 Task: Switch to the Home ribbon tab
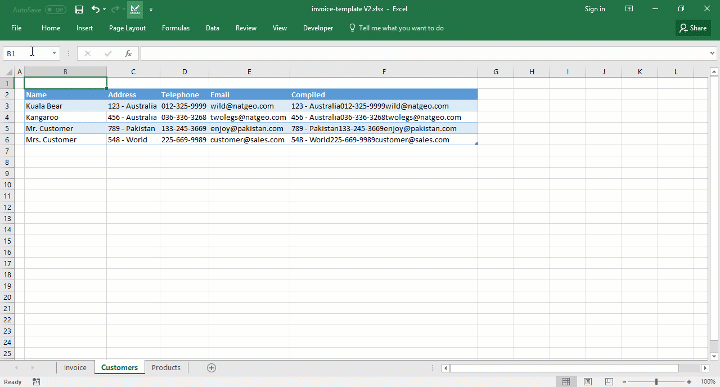click(51, 28)
